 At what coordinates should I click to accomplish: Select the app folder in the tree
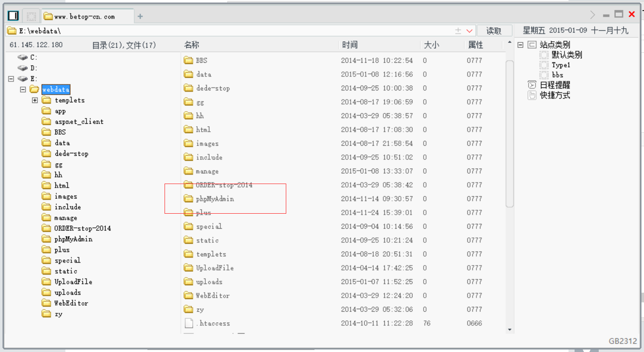[x=60, y=111]
